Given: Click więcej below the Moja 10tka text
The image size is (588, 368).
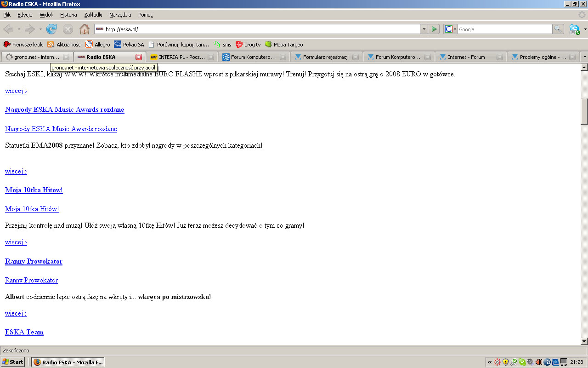Looking at the screenshot, I should pos(16,242).
